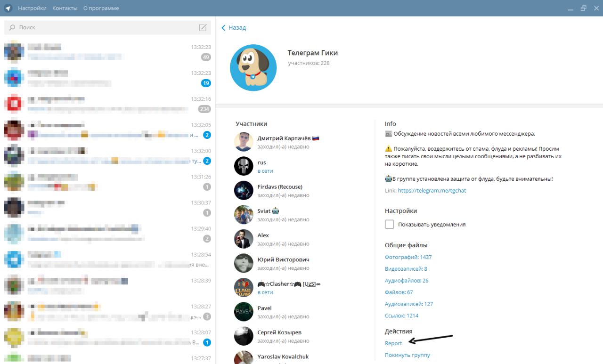Go back using the Назад link
603x364 pixels.
pyautogui.click(x=234, y=28)
